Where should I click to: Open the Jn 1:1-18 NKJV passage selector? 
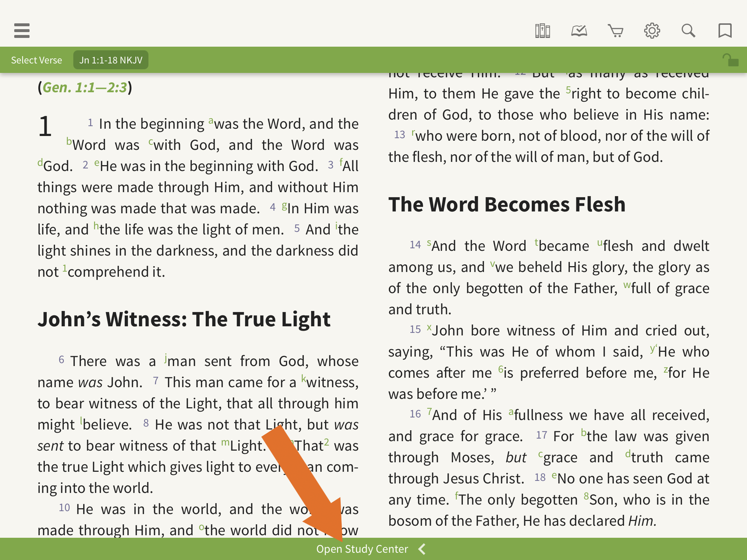tap(111, 60)
